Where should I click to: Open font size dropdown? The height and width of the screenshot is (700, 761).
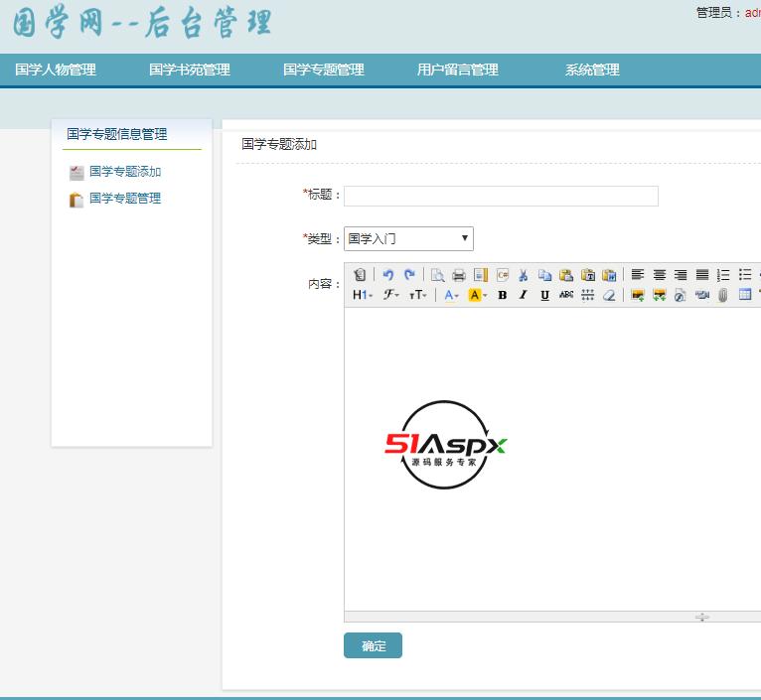click(418, 295)
